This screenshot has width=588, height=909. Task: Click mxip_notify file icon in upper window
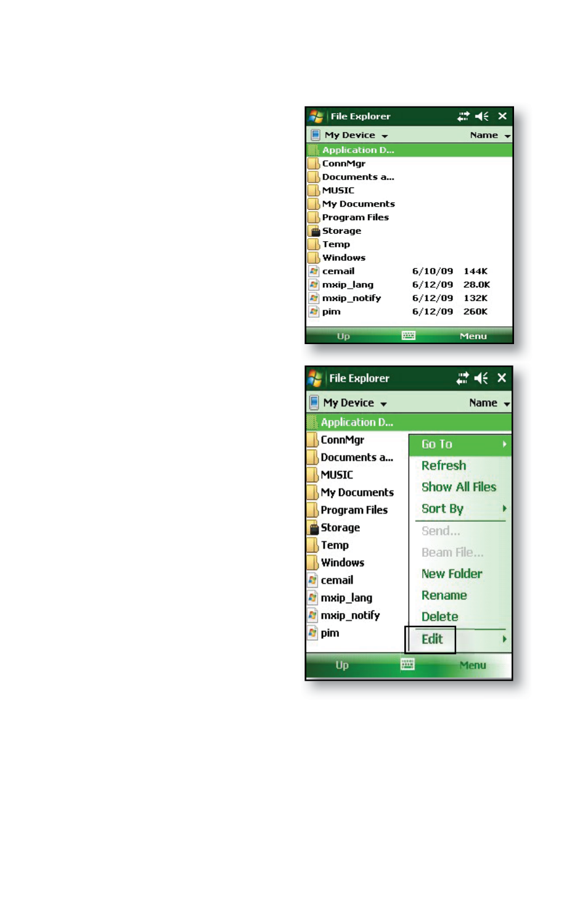click(314, 298)
